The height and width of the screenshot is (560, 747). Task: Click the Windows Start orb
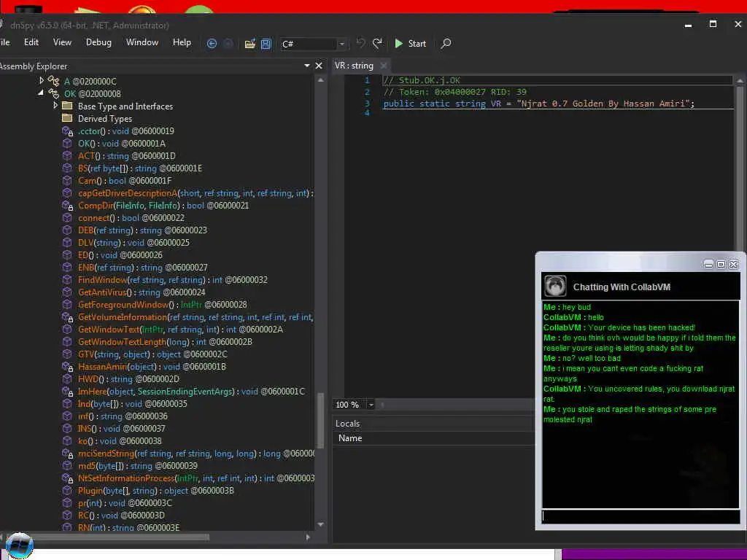click(x=20, y=545)
